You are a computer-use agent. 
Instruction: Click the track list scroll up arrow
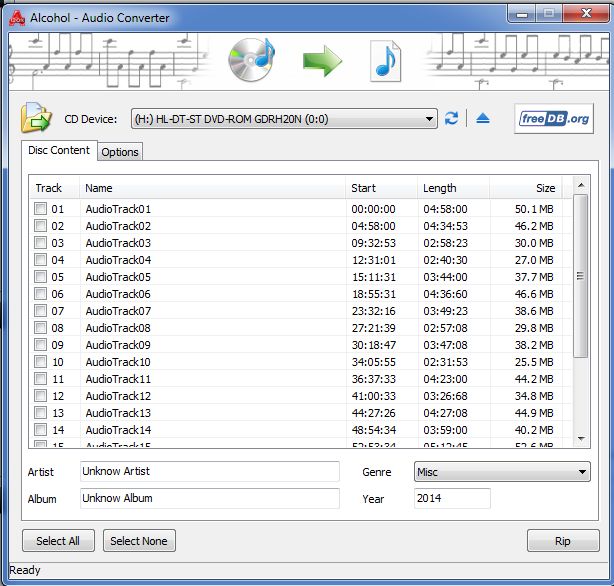click(581, 185)
